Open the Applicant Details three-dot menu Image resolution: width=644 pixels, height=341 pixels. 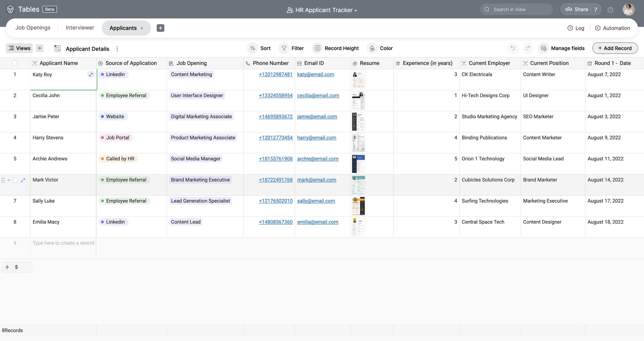117,49
